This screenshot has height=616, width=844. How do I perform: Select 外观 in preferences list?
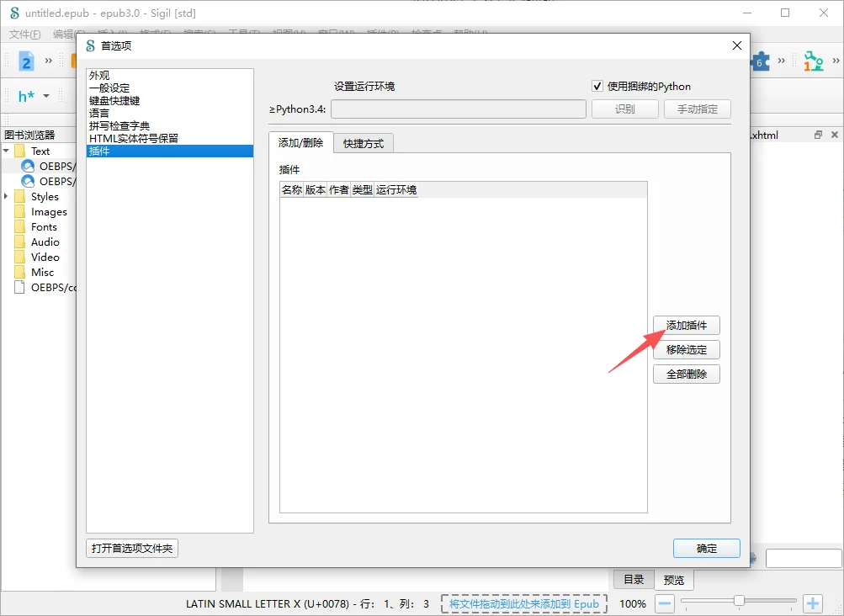(169, 76)
